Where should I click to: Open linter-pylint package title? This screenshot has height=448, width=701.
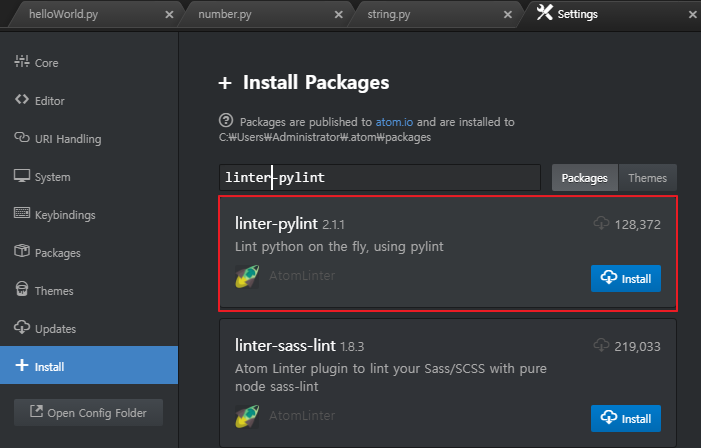tap(276, 223)
